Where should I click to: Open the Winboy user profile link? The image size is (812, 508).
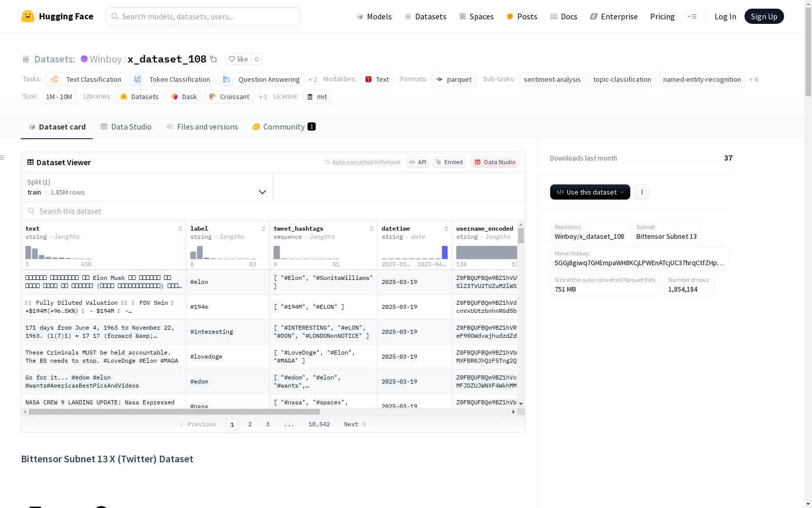[106, 59]
